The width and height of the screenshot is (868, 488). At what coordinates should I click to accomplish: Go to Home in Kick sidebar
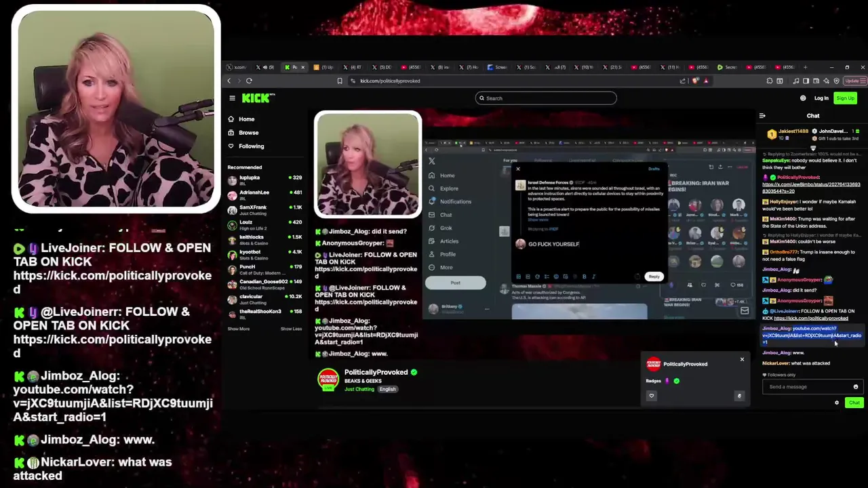pyautogui.click(x=241, y=119)
